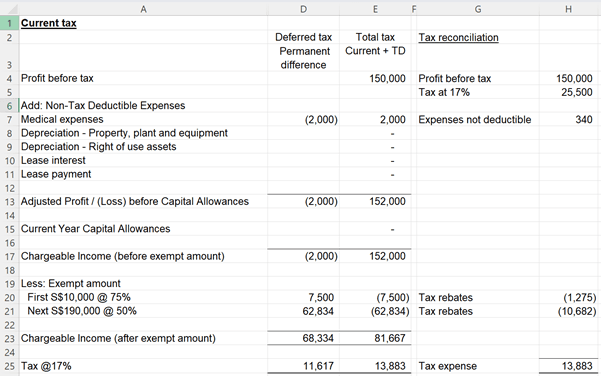Select row 25 header
The height and width of the screenshot is (376, 601).
(x=9, y=366)
